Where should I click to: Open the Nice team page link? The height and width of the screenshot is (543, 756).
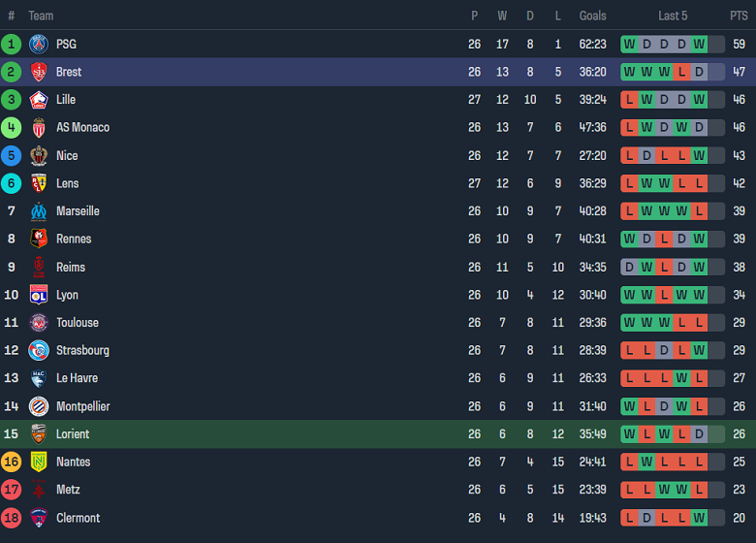(x=67, y=155)
